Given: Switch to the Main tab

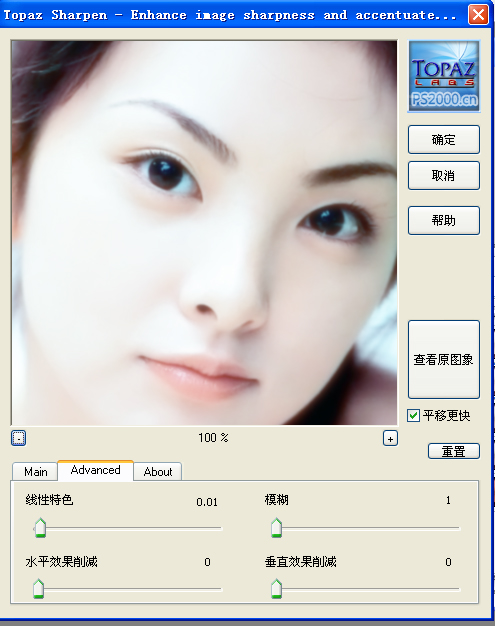Looking at the screenshot, I should pyautogui.click(x=36, y=471).
